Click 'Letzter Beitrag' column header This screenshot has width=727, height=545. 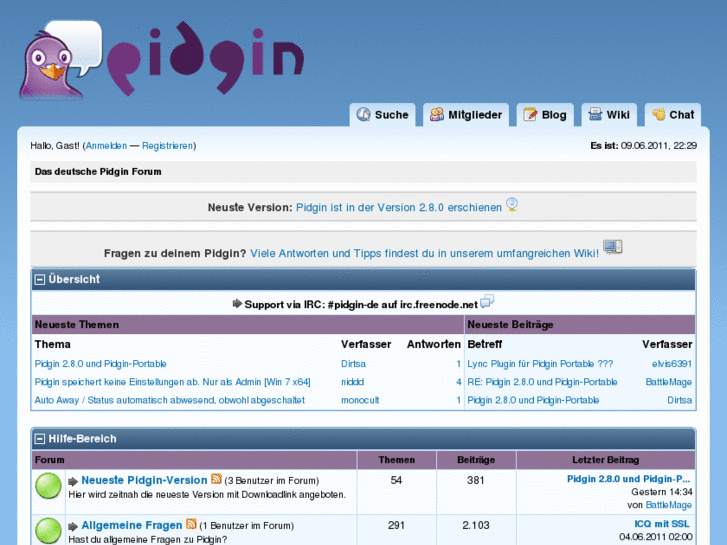click(x=606, y=460)
